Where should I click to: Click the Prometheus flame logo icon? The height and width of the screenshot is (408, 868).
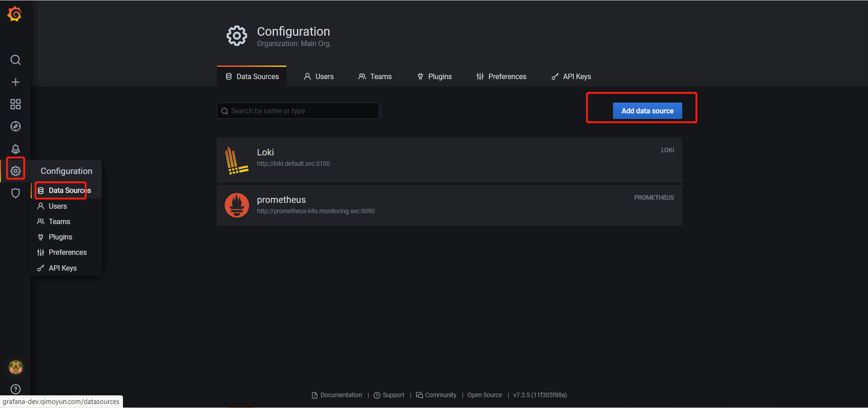click(x=237, y=205)
